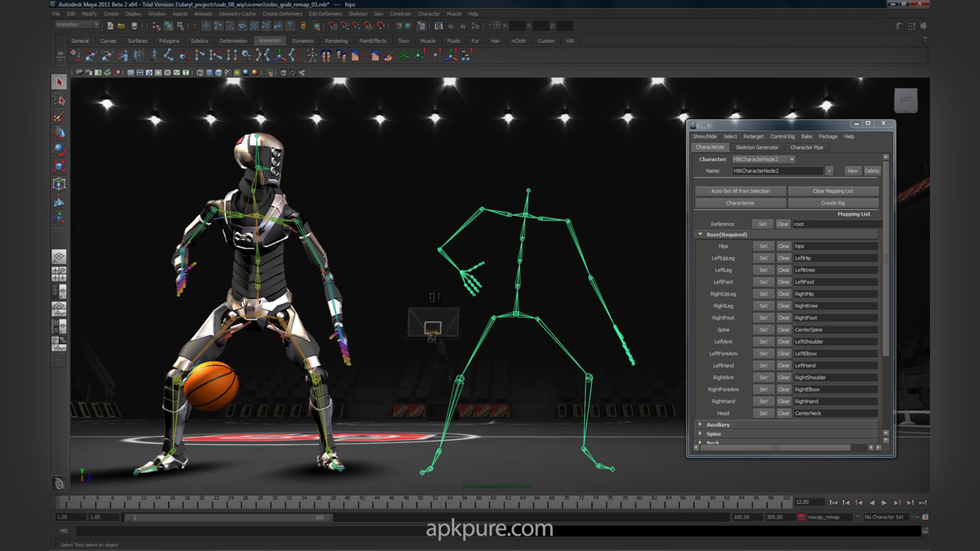This screenshot has height=551, width=980.
Task: Switch to the Four View layout icon
Action: click(x=59, y=274)
